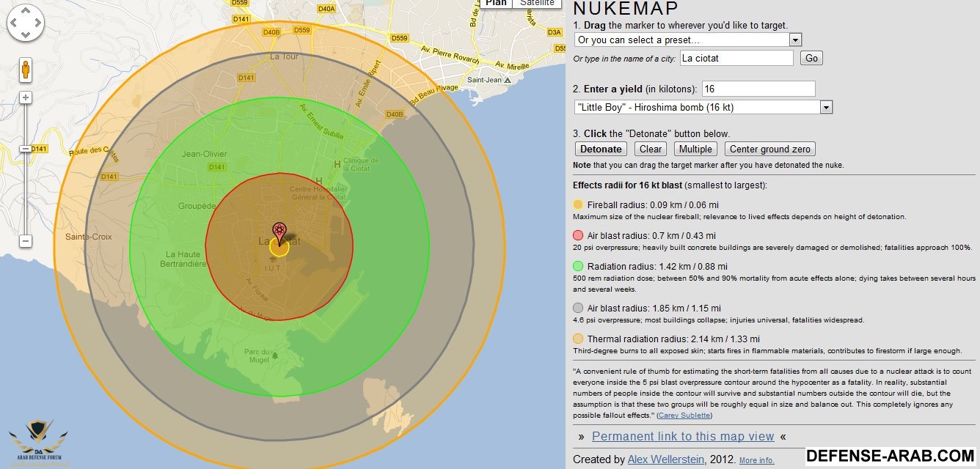
Task: Click the map pan control wheel
Action: (26, 23)
